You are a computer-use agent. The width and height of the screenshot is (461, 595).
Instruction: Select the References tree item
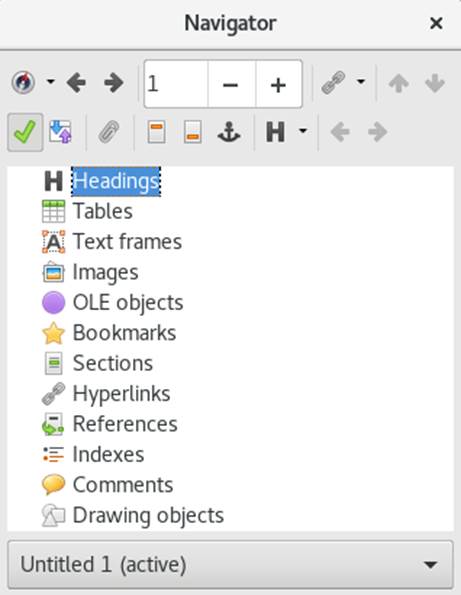125,424
